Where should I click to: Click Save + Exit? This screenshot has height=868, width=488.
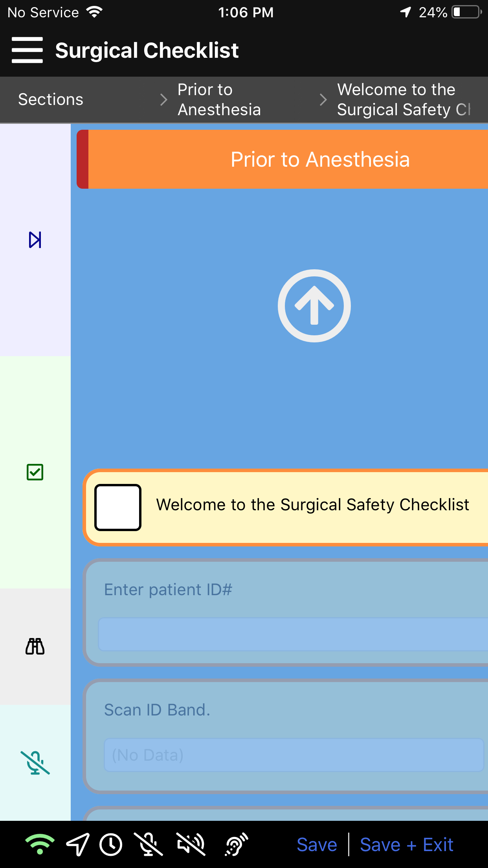407,844
